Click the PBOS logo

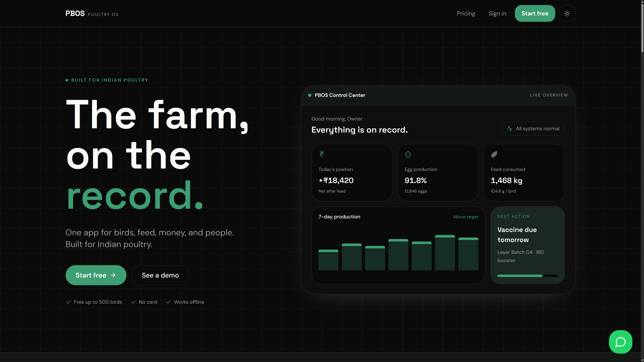(x=75, y=13)
